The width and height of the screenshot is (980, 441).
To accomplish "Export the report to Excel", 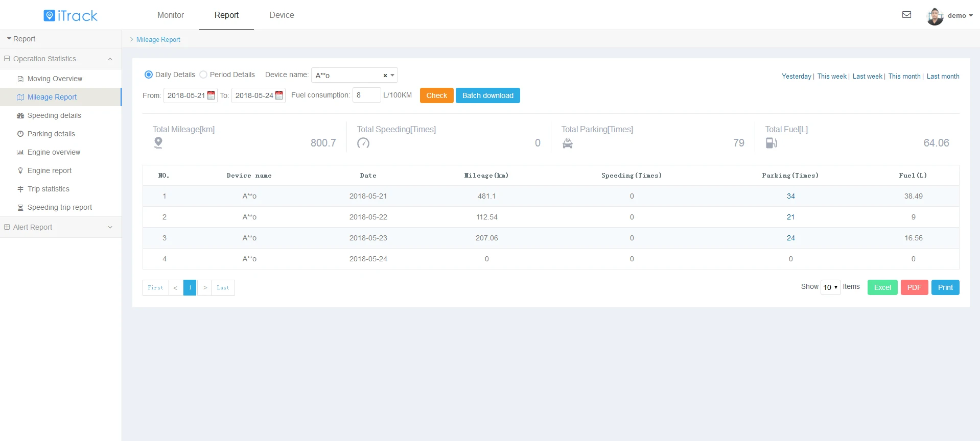I will pos(882,287).
